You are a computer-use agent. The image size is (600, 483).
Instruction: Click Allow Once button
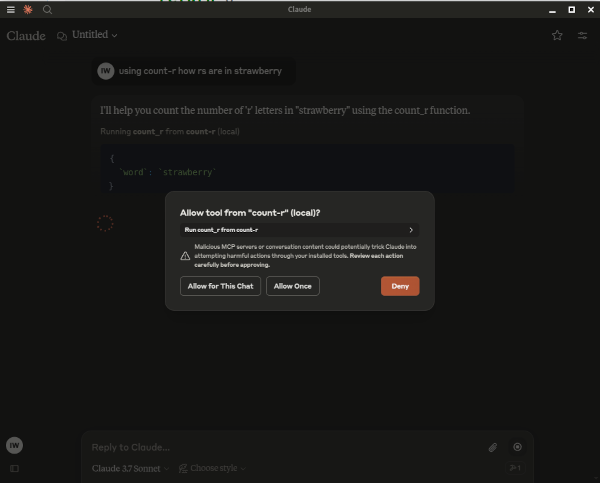pyautogui.click(x=293, y=286)
